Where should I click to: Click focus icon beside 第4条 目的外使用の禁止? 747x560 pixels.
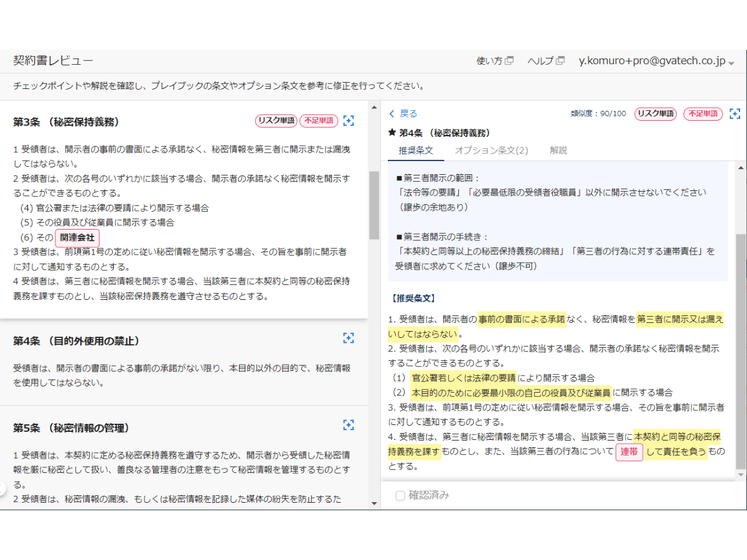click(349, 338)
